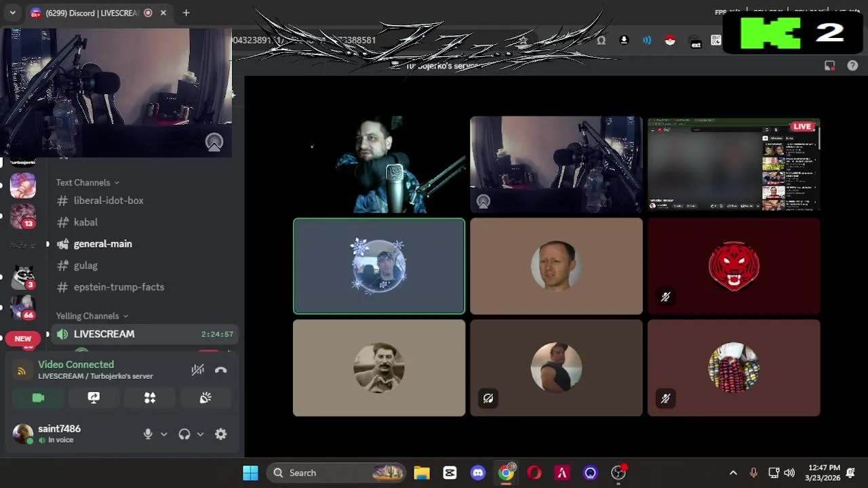Select the red tiger avatar participant tile

[734, 266]
